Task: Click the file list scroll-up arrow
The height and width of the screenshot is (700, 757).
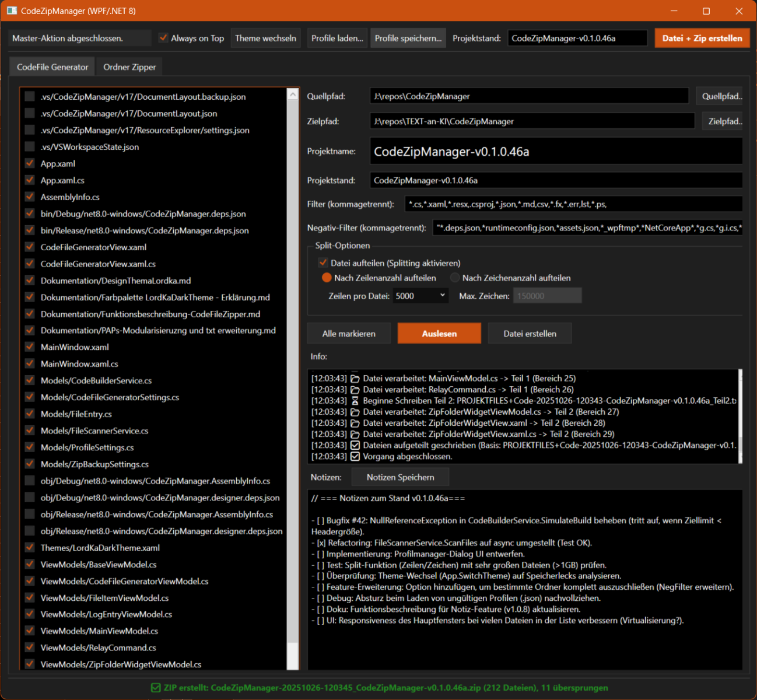Action: (x=293, y=95)
